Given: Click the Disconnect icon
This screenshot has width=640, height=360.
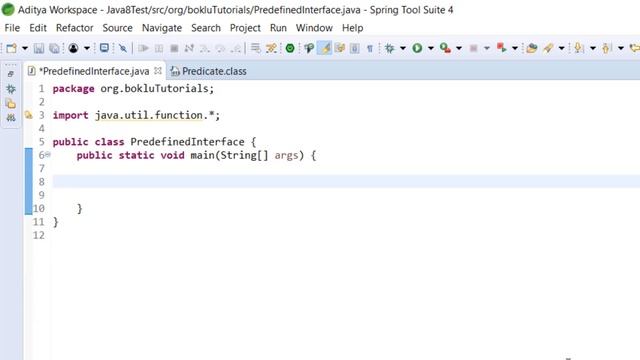Looking at the screenshot, I should point(189,48).
